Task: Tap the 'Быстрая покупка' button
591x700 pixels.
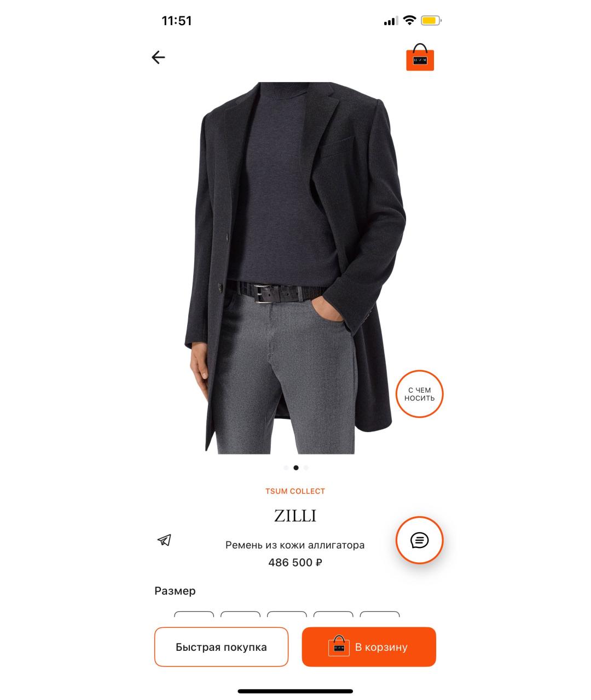Action: [221, 647]
